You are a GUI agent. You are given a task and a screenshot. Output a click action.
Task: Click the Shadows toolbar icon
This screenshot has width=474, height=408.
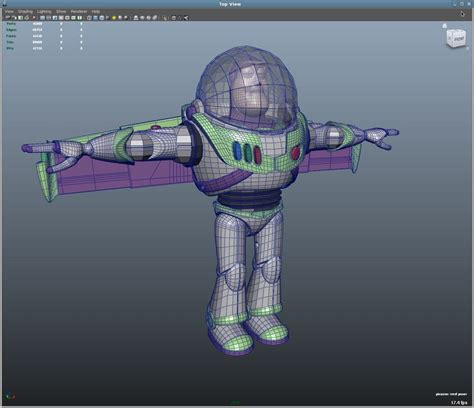120,18
